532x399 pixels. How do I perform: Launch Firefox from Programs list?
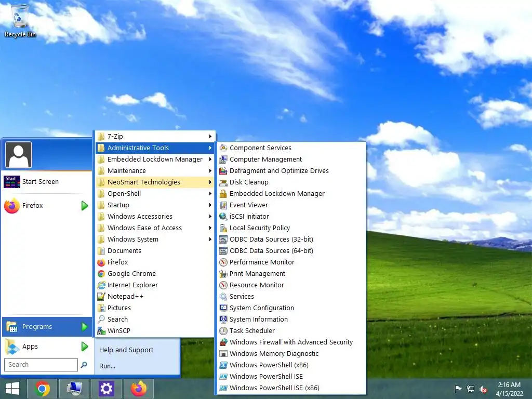pos(155,262)
